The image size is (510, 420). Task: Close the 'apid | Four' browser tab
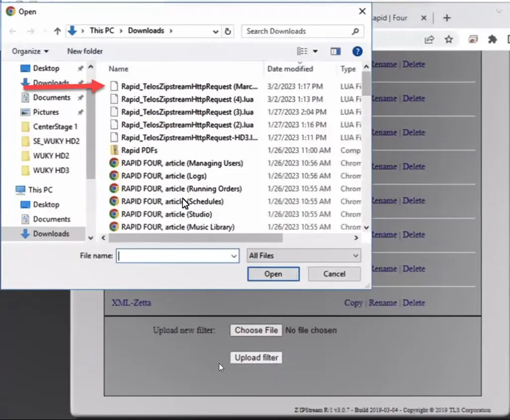(x=424, y=18)
